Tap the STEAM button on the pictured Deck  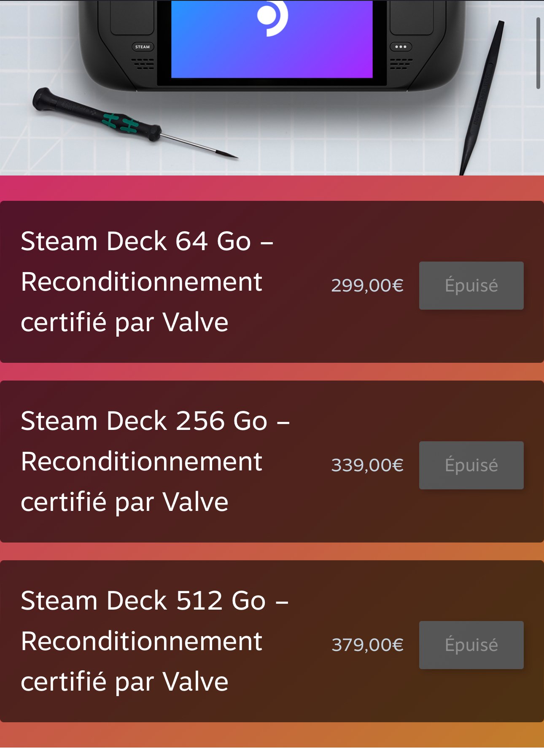[143, 47]
